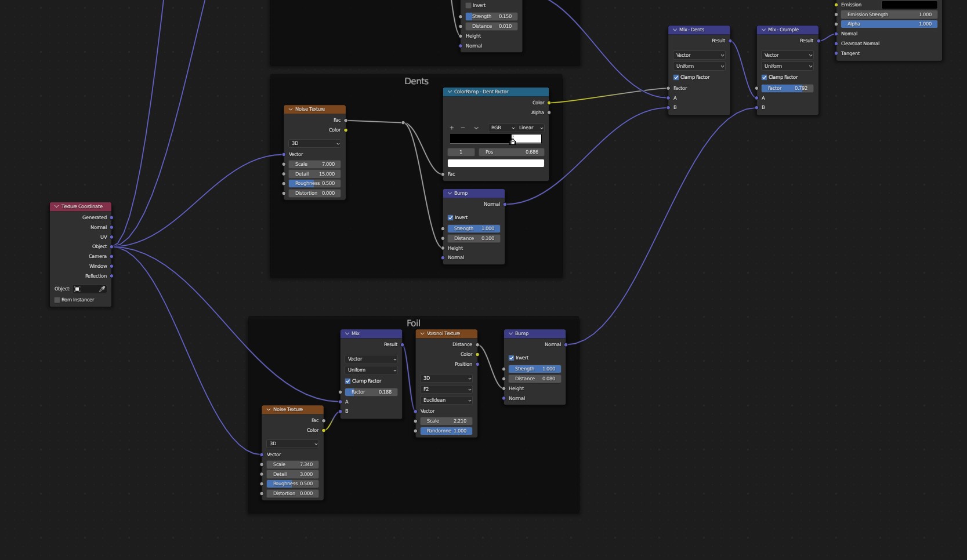Viewport: 967px width, 560px height.
Task: Click the Roughness slider on Dents Noise Texture
Action: click(x=315, y=183)
